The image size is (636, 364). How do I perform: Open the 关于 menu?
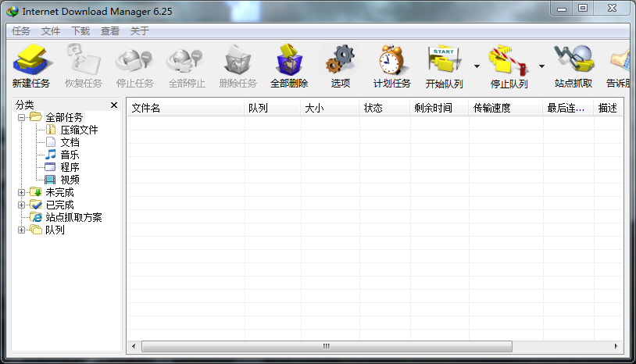(140, 30)
